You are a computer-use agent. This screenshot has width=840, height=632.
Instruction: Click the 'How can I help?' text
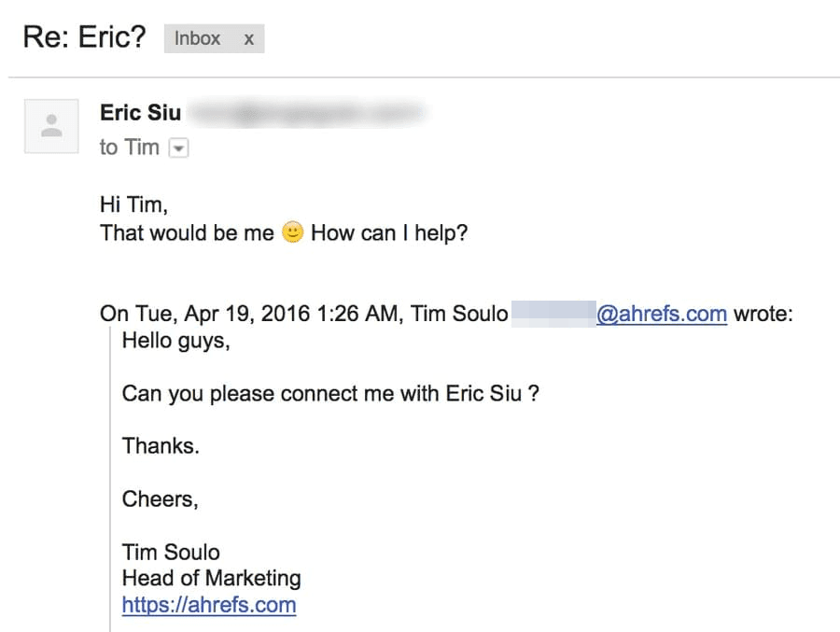(x=388, y=232)
